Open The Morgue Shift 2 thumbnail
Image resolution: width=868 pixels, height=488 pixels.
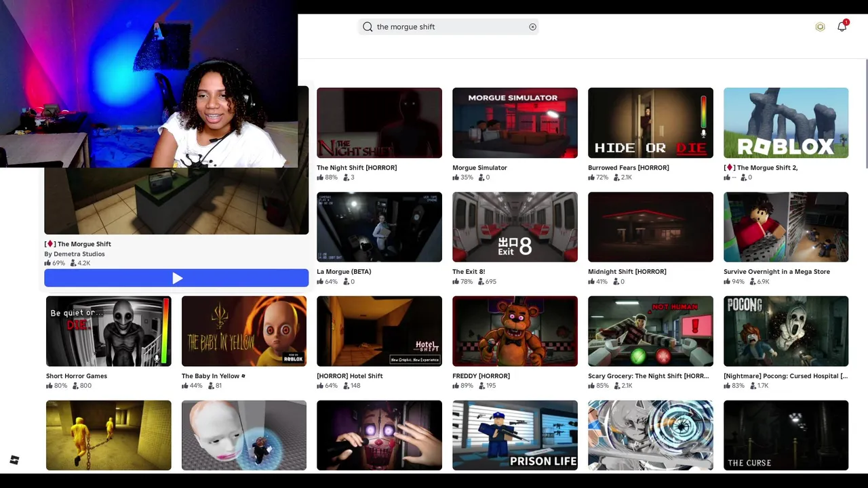tap(786, 123)
